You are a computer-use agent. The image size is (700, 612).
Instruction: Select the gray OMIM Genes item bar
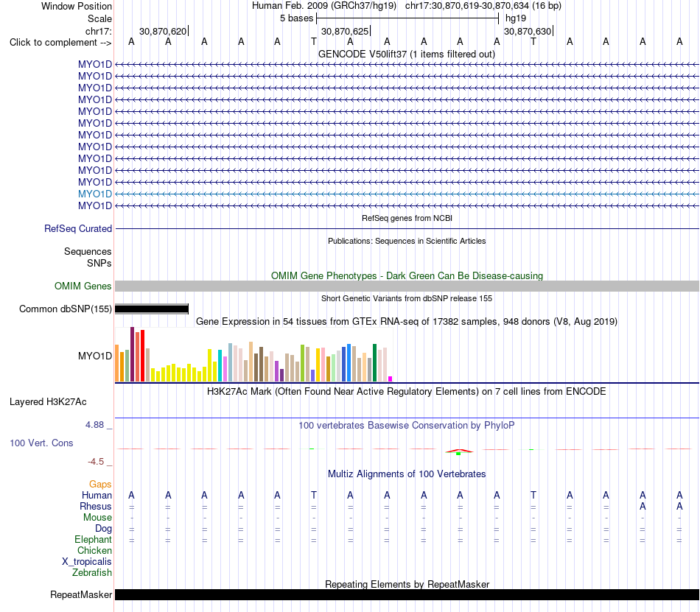pos(407,286)
